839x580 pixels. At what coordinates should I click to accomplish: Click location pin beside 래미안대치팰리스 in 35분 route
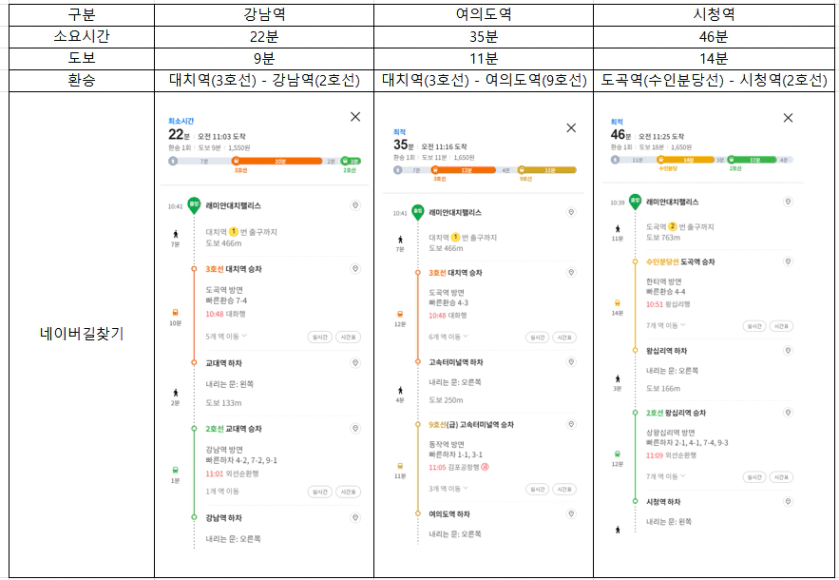(x=571, y=212)
